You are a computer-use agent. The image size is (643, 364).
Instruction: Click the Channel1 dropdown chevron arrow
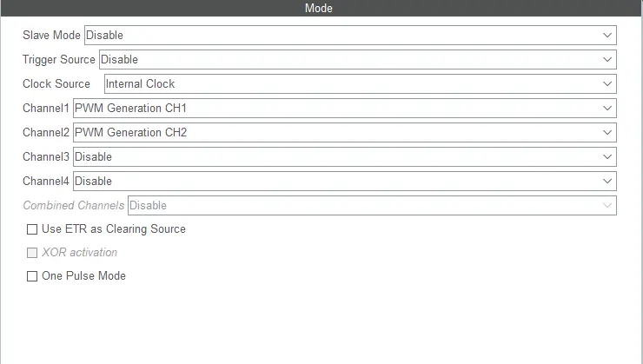click(607, 109)
